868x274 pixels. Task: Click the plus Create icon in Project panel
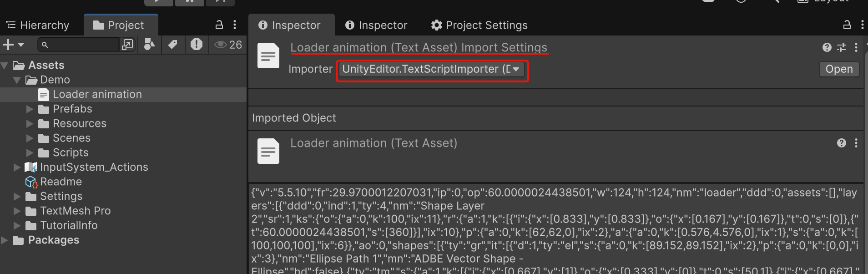[7, 44]
